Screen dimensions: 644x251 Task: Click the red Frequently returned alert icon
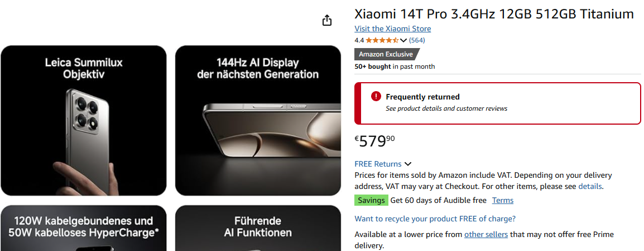pos(376,97)
